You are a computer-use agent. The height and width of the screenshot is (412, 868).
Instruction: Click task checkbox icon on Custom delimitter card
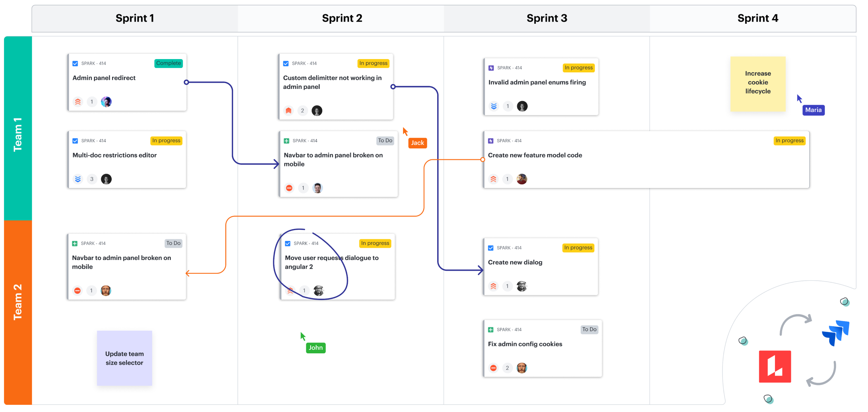[x=286, y=63]
